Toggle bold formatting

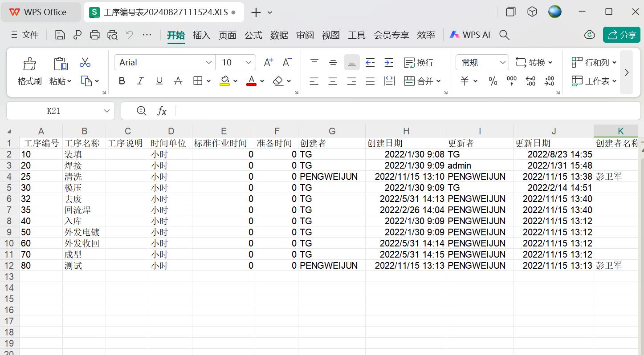[x=122, y=81]
